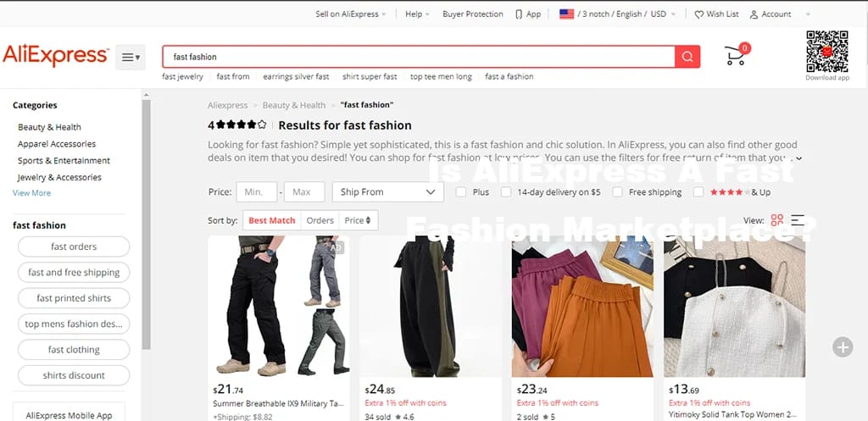Click the $23.24 price text
This screenshot has height=421, width=868.
(x=532, y=390)
